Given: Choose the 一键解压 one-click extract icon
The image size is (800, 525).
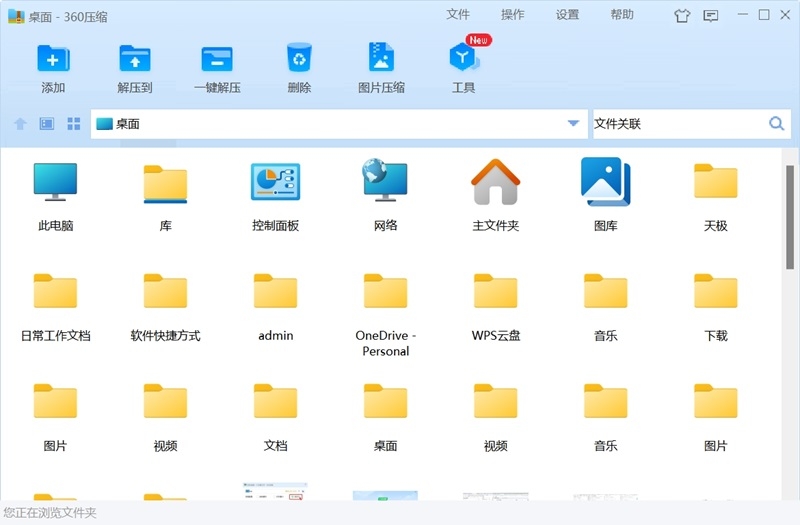Looking at the screenshot, I should (217, 59).
